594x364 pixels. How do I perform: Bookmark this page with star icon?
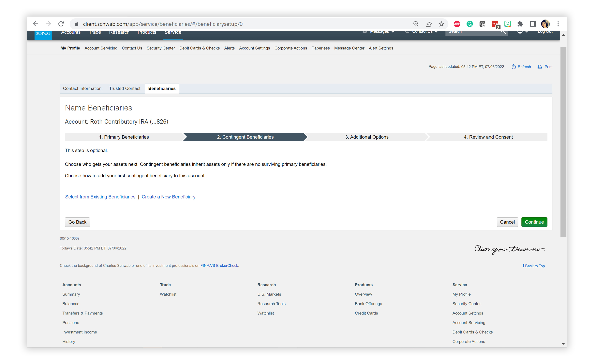coord(441,24)
